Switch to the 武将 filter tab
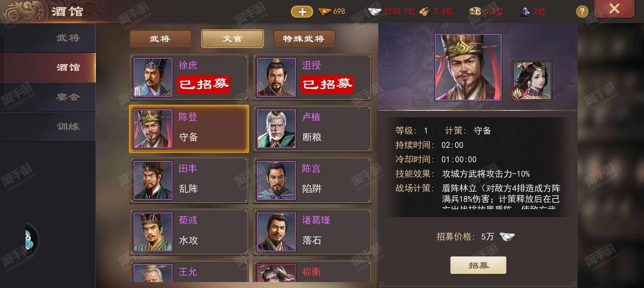 click(160, 39)
